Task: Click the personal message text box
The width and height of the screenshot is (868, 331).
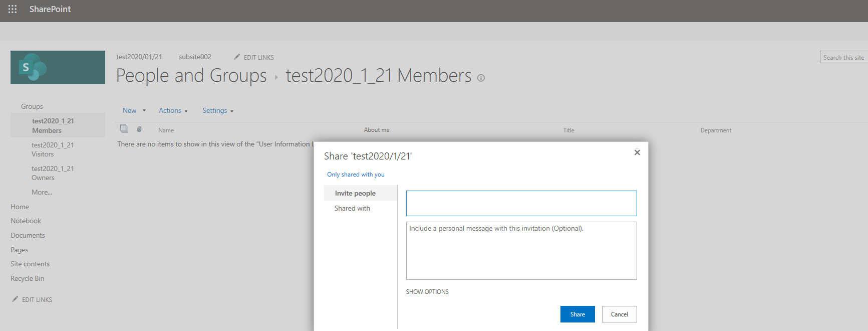Action: [x=521, y=251]
